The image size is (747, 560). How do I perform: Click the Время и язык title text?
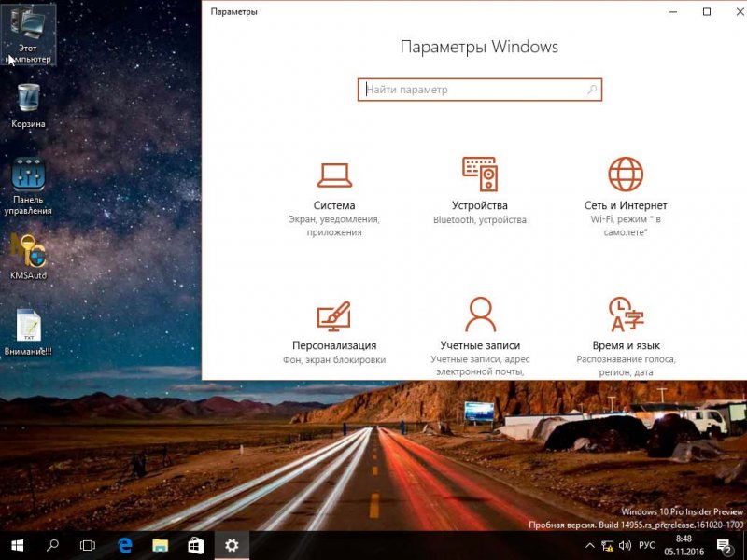pyautogui.click(x=626, y=345)
